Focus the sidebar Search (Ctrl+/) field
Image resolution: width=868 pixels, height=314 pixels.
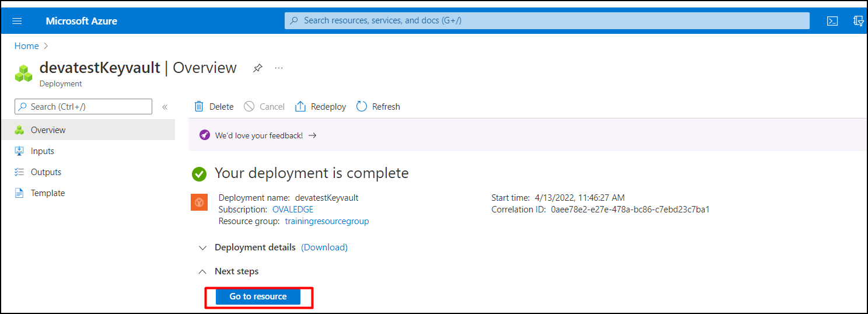click(83, 107)
